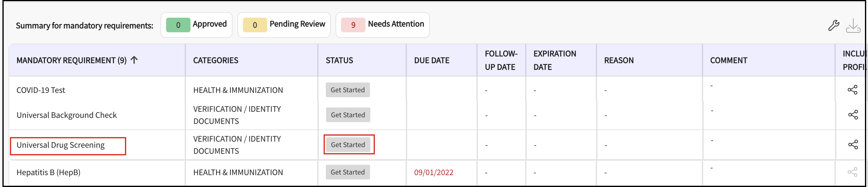Sort by the Categories column header
Image resolution: width=868 pixels, height=187 pixels.
(216, 60)
